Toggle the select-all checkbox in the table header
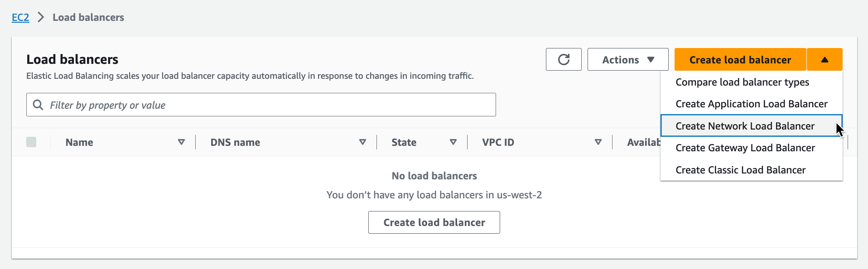Image resolution: width=868 pixels, height=269 pixels. click(32, 142)
